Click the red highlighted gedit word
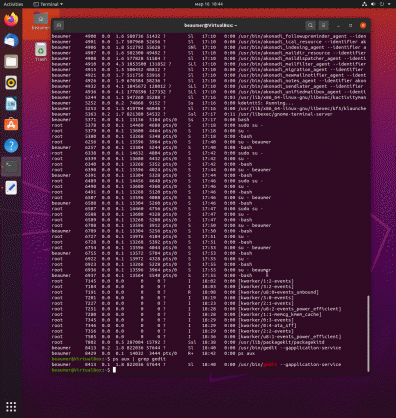Image resolution: width=396 pixels, height=418 pixels. pyautogui.click(x=270, y=364)
